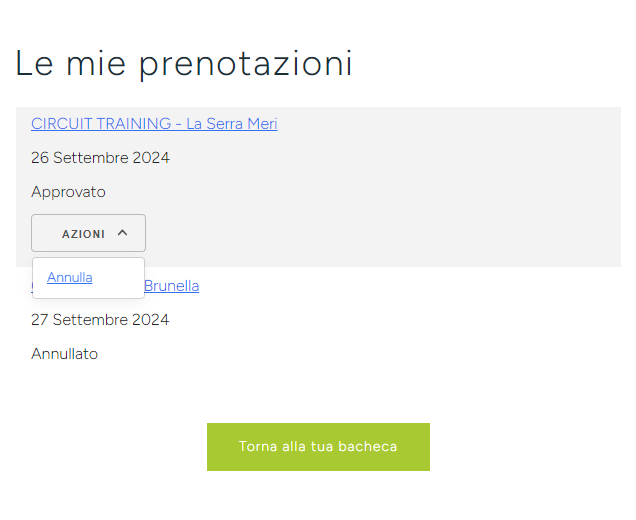The image size is (636, 520).
Task: Click the word prenotazioni in the title
Action: [x=246, y=63]
